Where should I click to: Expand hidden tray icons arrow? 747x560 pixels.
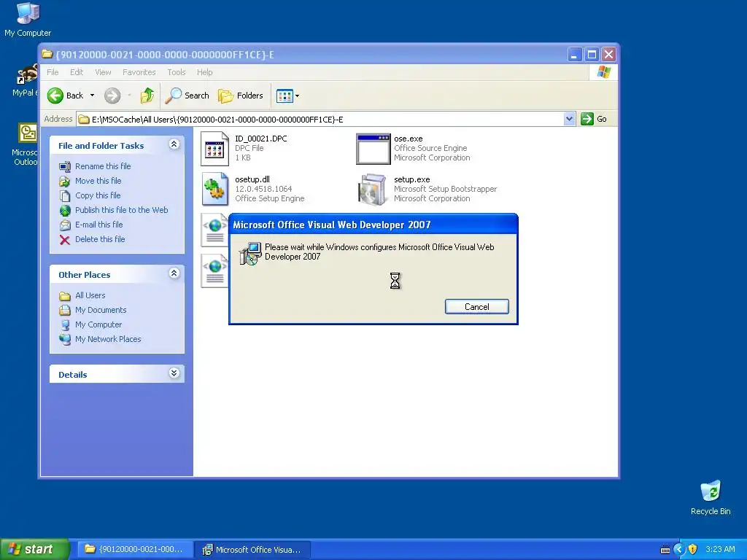[679, 550]
